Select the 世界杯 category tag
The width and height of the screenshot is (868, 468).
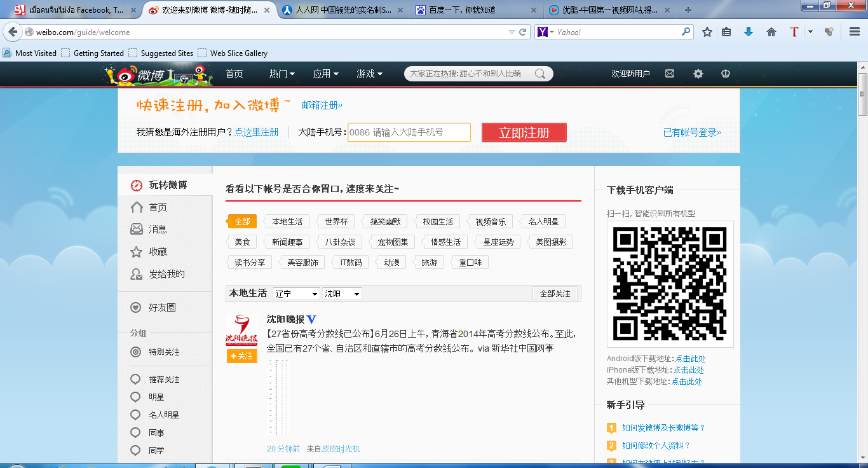336,221
